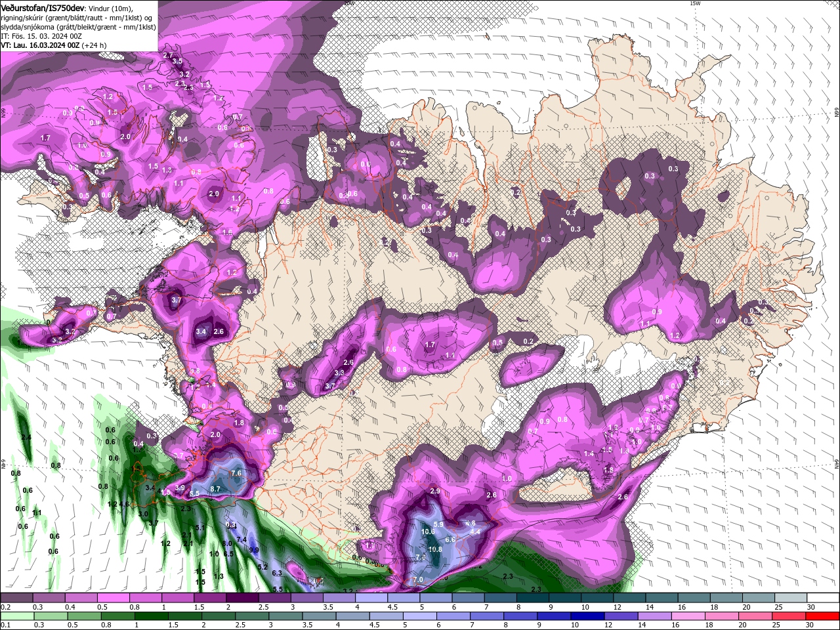Click the Veðurstofan/IS750dev title text

click(43, 7)
